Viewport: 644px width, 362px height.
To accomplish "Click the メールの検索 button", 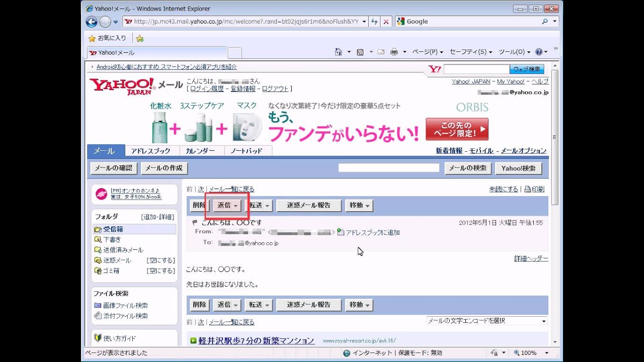I will pos(468,168).
